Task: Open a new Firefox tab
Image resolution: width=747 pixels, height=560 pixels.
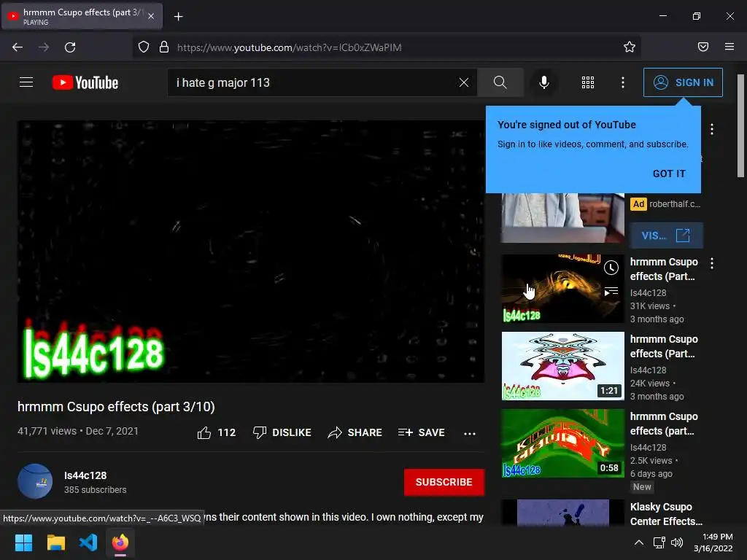Action: point(178,17)
